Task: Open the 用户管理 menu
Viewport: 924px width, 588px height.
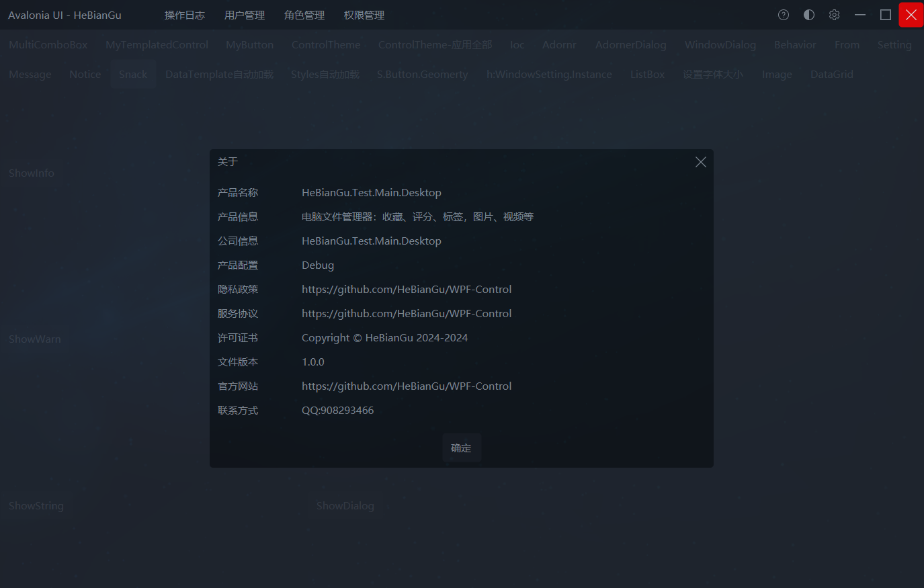Action: pos(245,15)
